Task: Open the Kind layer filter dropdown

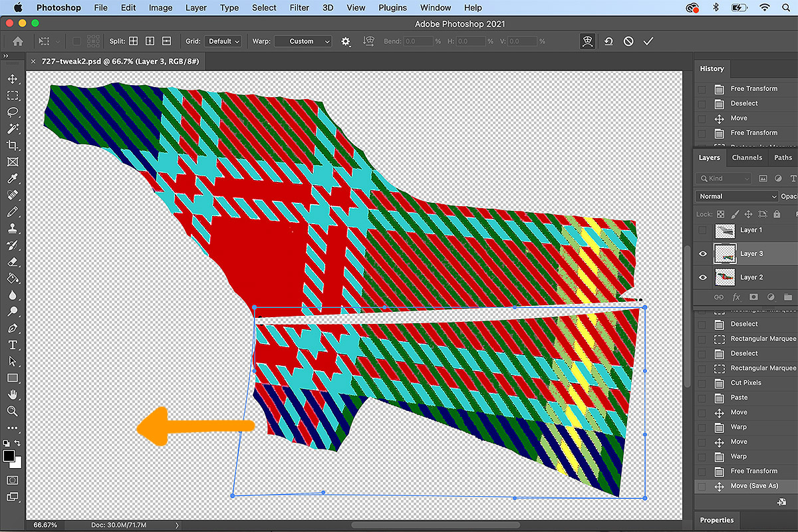Action: [724, 178]
